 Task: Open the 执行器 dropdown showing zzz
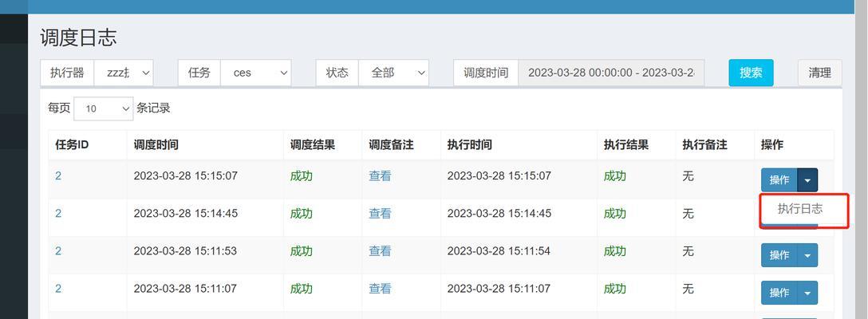[x=124, y=73]
